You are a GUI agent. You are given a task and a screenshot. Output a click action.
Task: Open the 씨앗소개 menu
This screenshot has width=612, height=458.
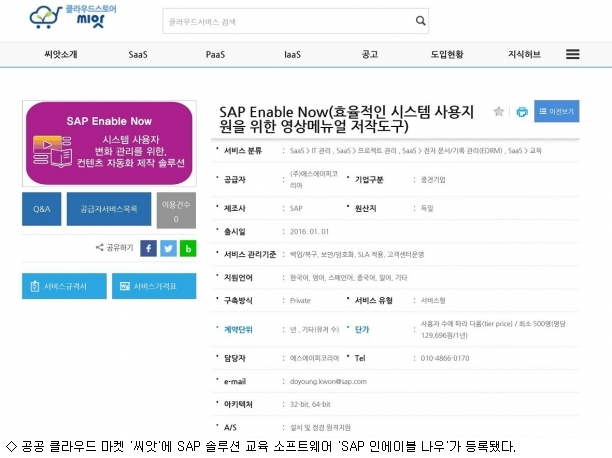click(61, 54)
